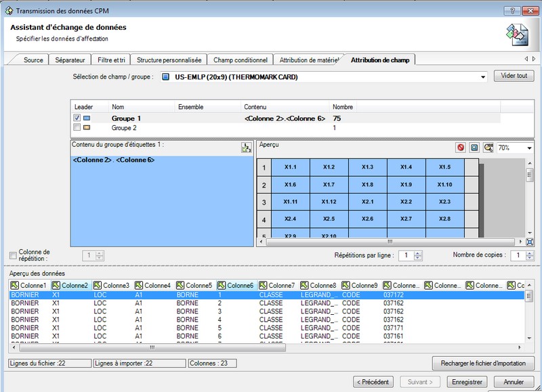Click the Colonne8 column header icon
This screenshot has width=542, height=392.
[x=304, y=286]
